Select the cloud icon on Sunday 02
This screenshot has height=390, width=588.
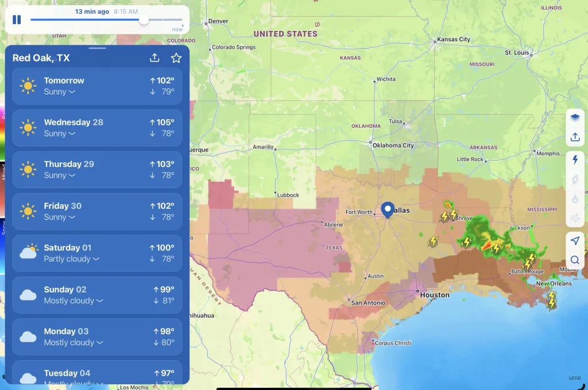(28, 295)
